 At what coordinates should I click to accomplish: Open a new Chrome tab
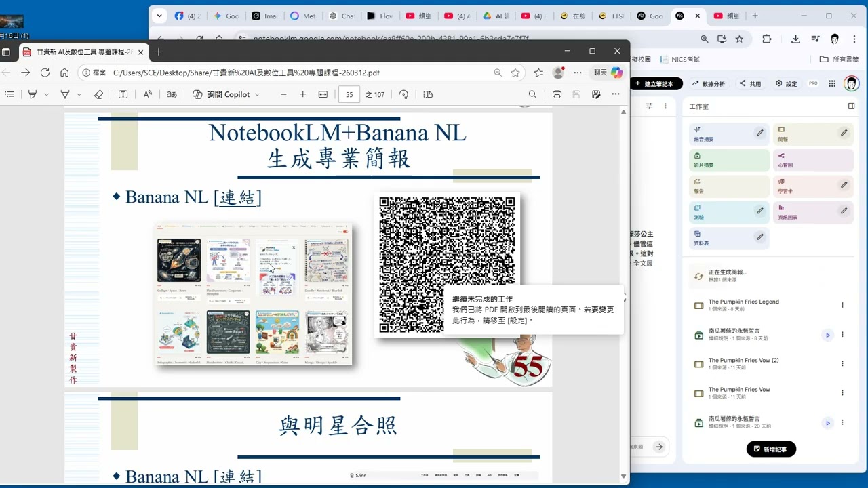pos(755,16)
